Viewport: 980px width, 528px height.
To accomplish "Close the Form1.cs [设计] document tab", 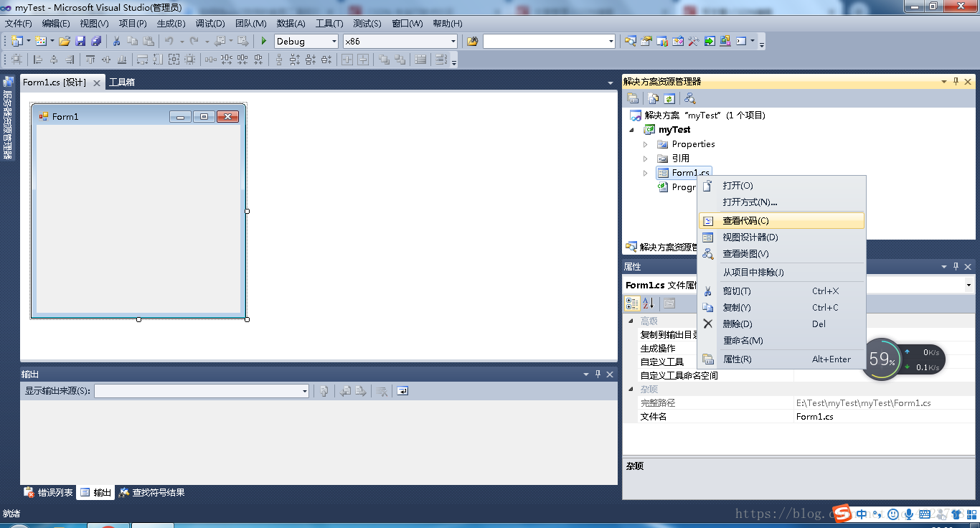I will [96, 83].
